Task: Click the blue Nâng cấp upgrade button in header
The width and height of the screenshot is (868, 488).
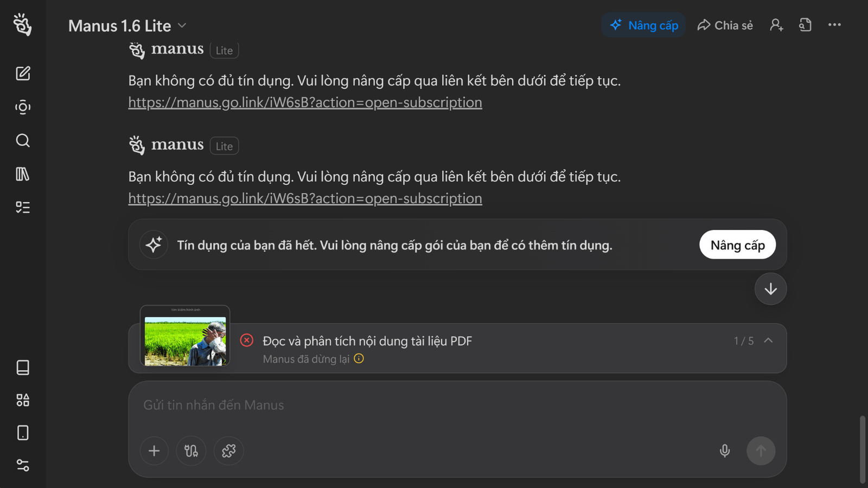Action: tap(643, 25)
